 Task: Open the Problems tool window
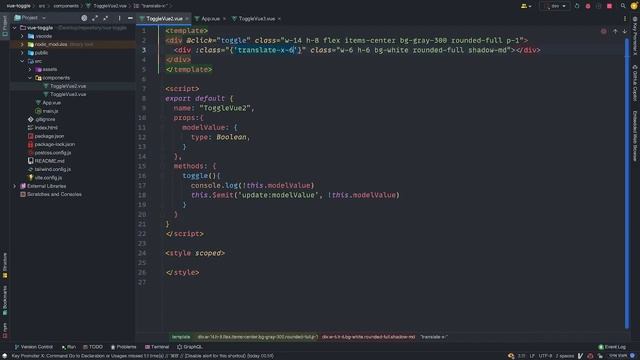[124, 347]
